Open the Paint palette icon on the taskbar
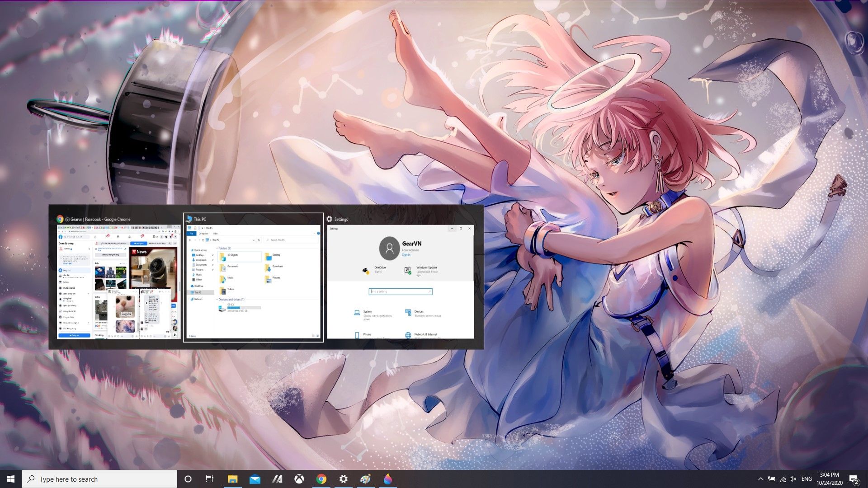Screen dimensions: 868x488 365,479
